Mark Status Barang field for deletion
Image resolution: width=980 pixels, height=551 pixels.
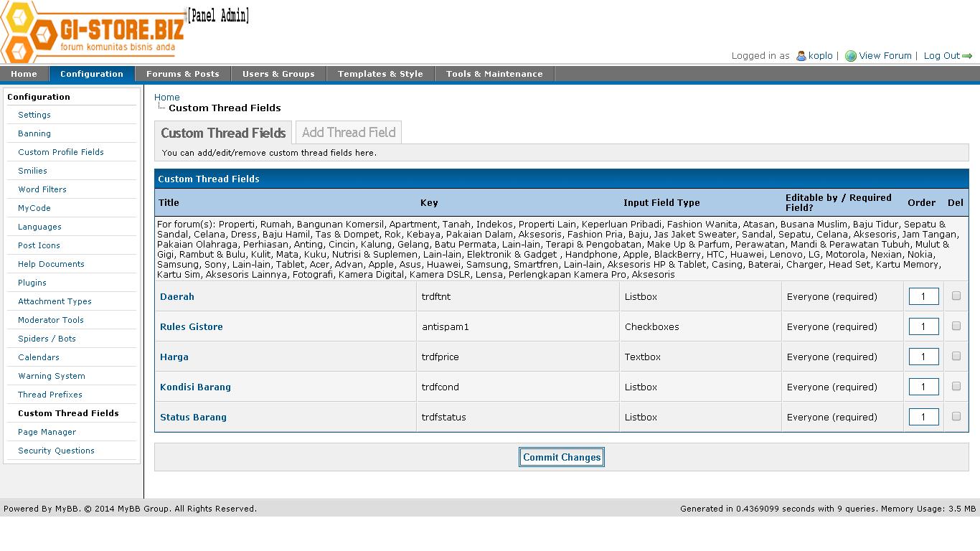956,416
